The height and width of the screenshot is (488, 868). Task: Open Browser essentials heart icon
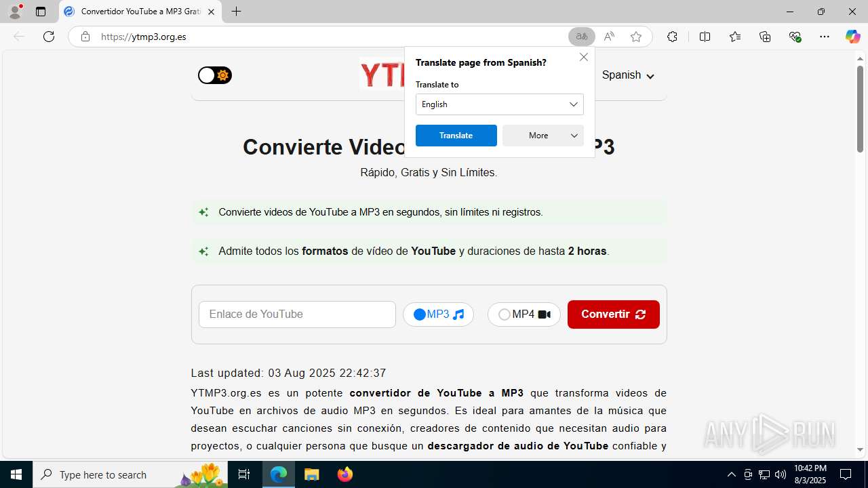(795, 37)
